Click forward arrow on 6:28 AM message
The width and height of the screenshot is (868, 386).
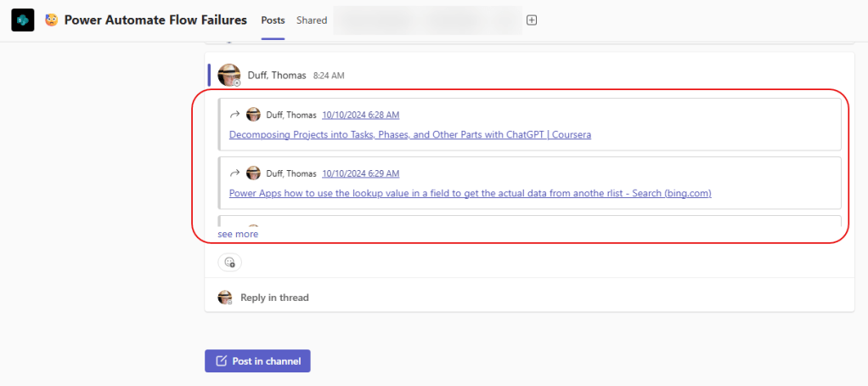coord(234,115)
